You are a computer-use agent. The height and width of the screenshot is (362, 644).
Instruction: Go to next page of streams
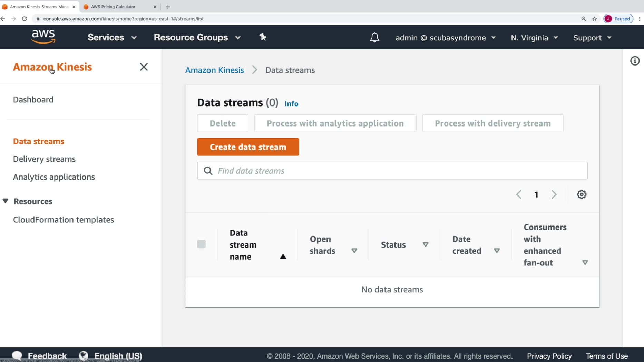pos(554,194)
